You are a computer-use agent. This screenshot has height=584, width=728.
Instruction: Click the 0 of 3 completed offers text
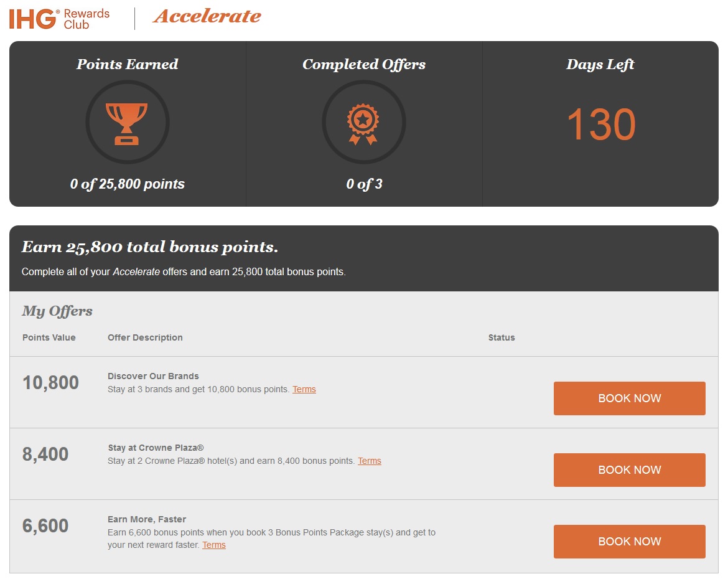364,184
